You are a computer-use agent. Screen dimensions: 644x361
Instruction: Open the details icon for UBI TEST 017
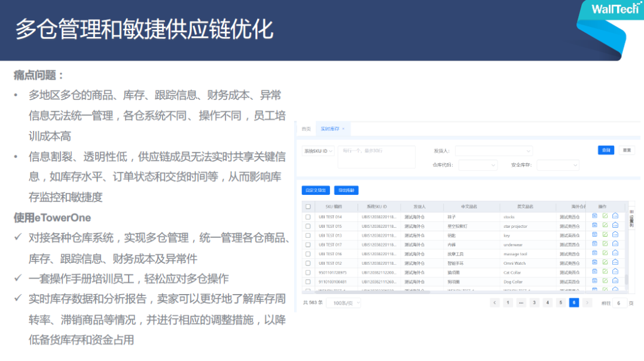coord(594,244)
